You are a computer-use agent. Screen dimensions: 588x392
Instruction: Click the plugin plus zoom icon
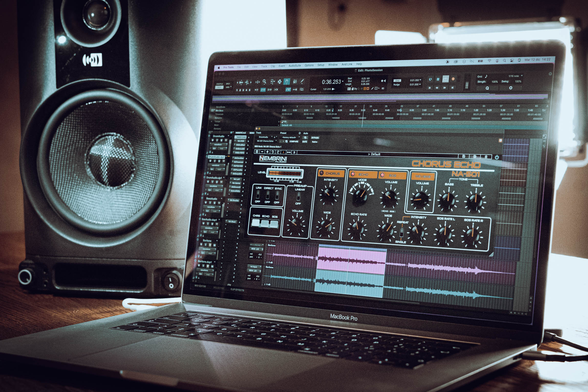[x=268, y=152]
